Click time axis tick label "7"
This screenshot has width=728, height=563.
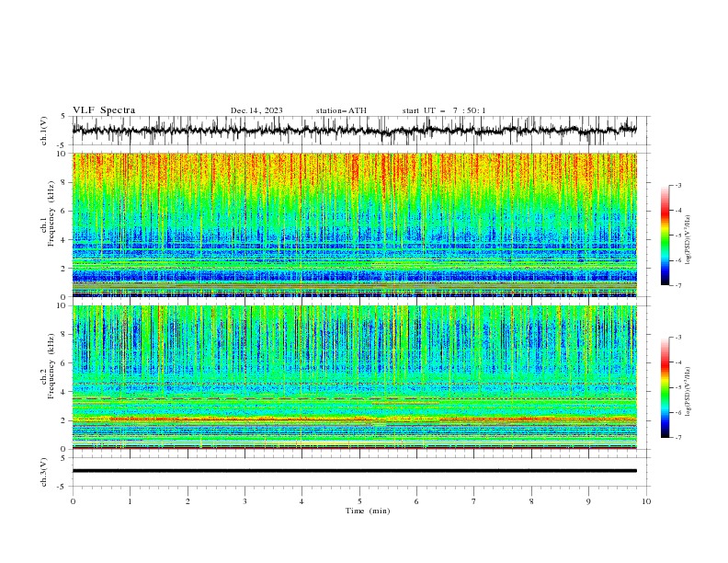(x=474, y=501)
